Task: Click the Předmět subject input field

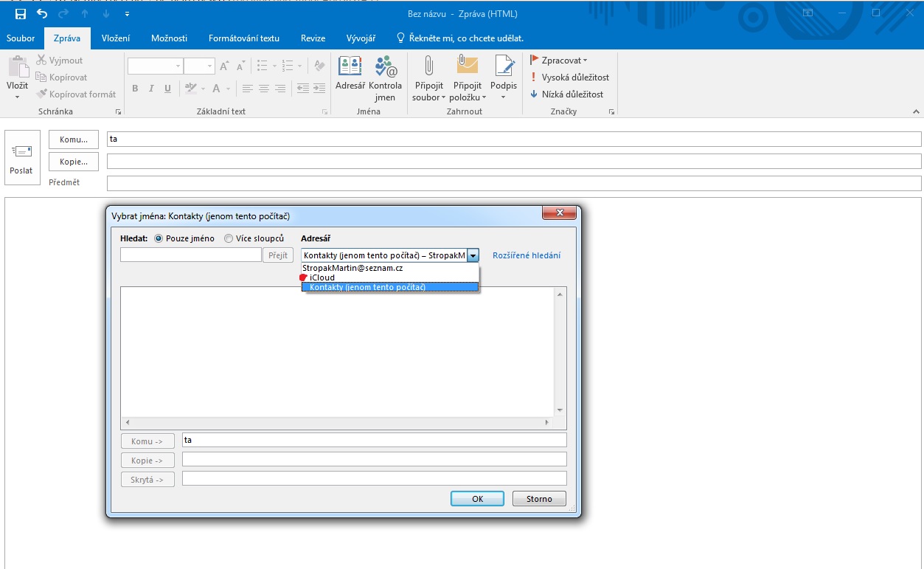Action: coord(513,183)
